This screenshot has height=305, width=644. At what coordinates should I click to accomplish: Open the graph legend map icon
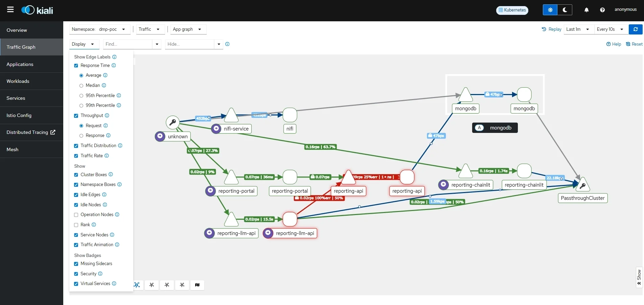pos(197,285)
